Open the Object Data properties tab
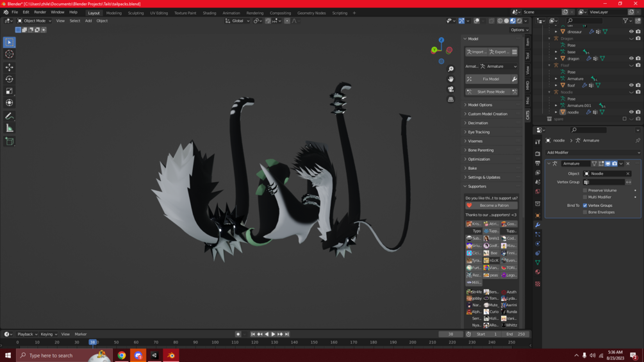The width and height of the screenshot is (644, 362). [537, 262]
